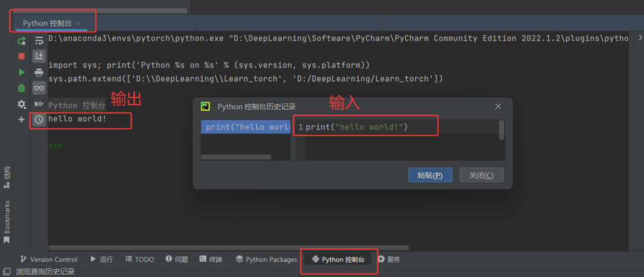Toggle Python 控制台 tool window at bottom
Image resolution: width=644 pixels, height=277 pixels.
[339, 260]
